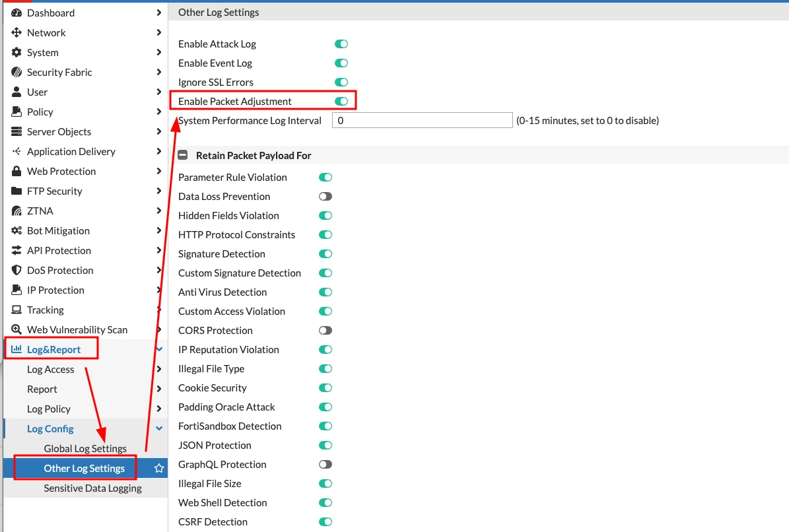789x532 pixels.
Task: Expand Network menu chevron
Action: coord(159,32)
